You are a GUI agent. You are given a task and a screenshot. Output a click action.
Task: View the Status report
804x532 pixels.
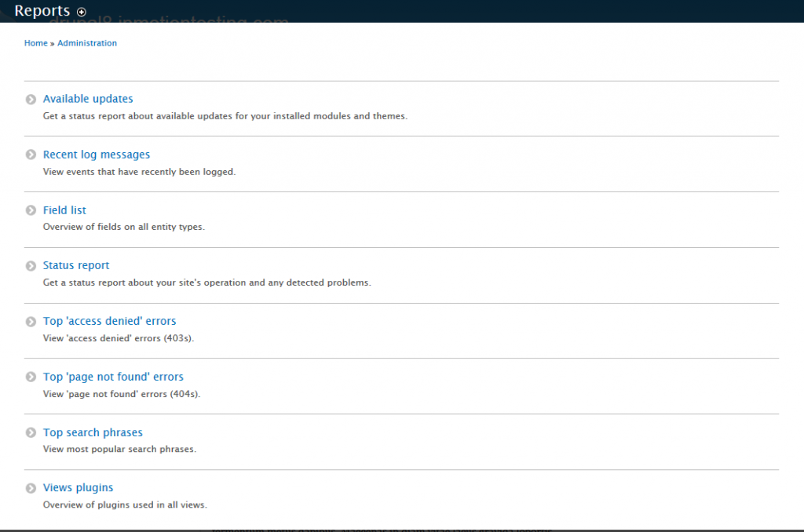tap(75, 265)
